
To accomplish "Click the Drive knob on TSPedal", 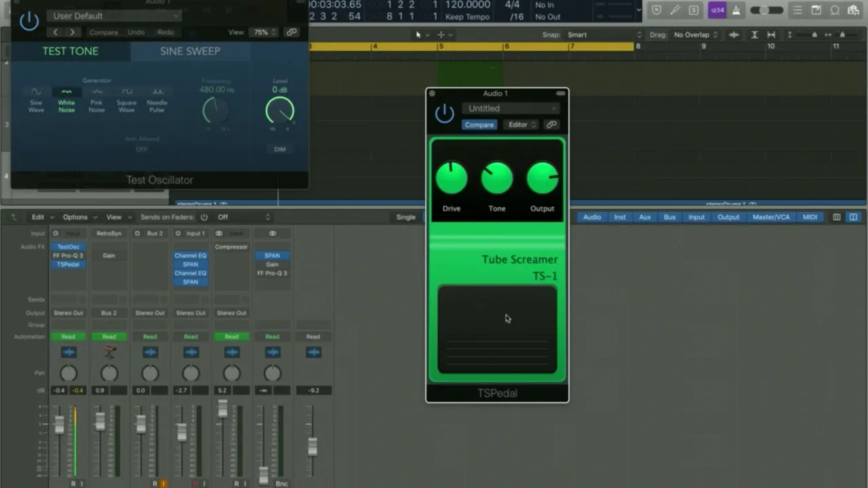I will pos(452,178).
